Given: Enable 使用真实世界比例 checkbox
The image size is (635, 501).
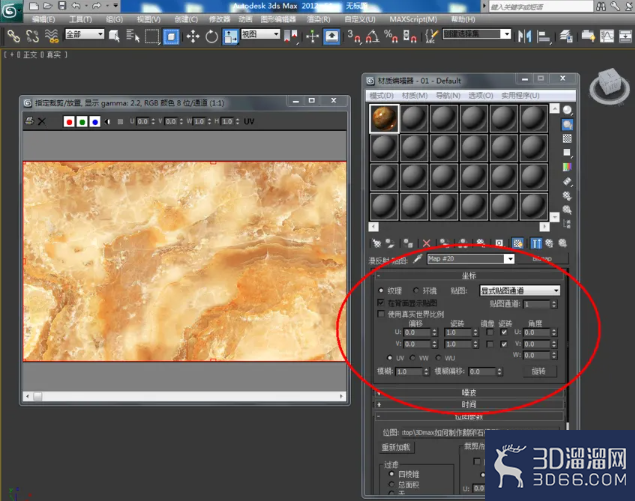Looking at the screenshot, I should [381, 314].
